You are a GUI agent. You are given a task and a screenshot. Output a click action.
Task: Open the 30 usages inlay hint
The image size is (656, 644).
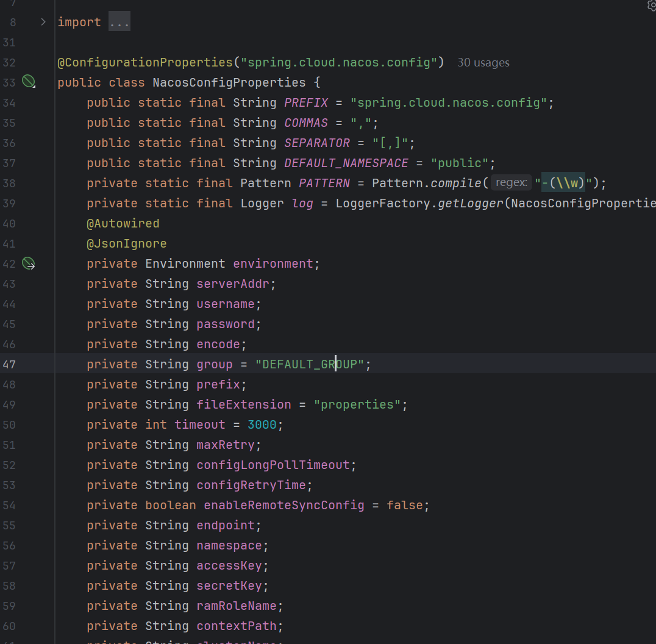[x=483, y=63]
